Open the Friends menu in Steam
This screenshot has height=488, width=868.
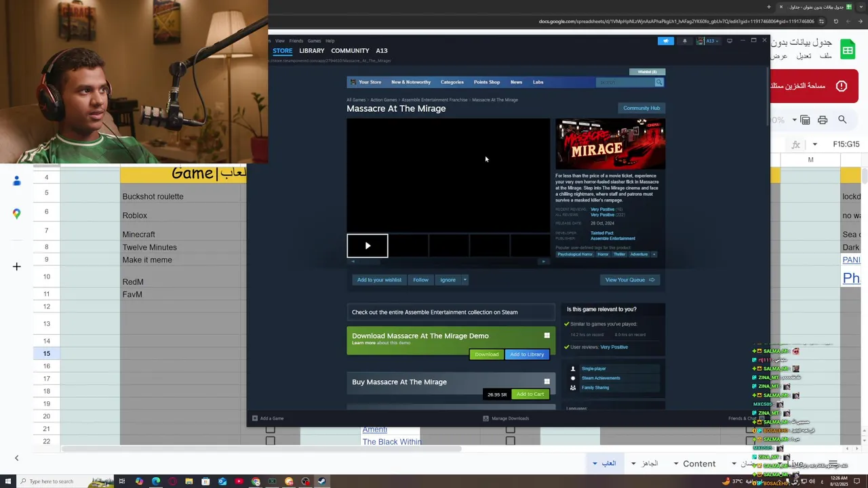[x=296, y=41]
